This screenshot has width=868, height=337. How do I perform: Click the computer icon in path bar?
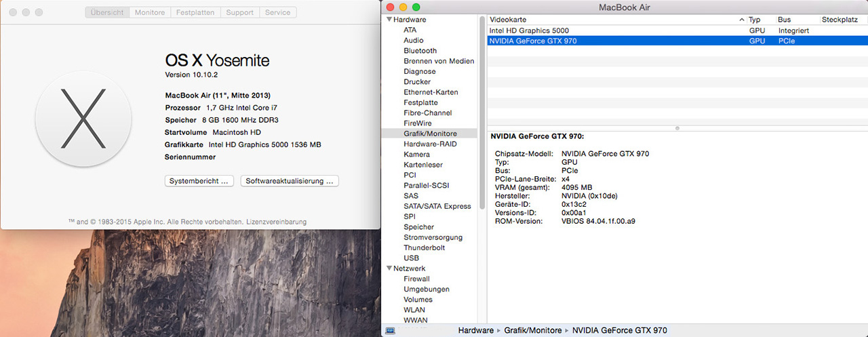pyautogui.click(x=390, y=330)
